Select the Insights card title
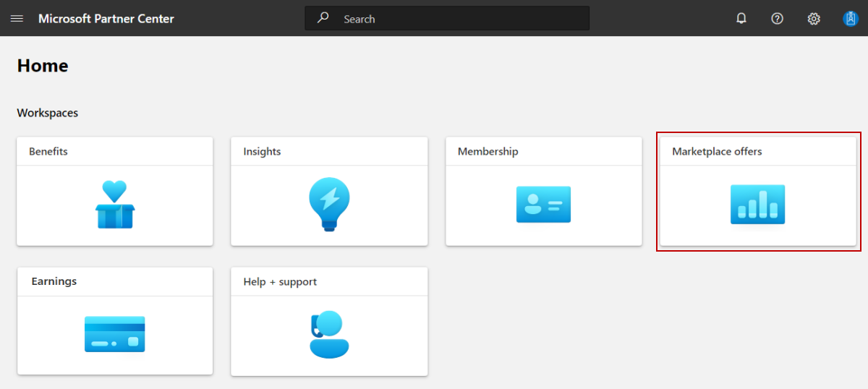 click(262, 152)
